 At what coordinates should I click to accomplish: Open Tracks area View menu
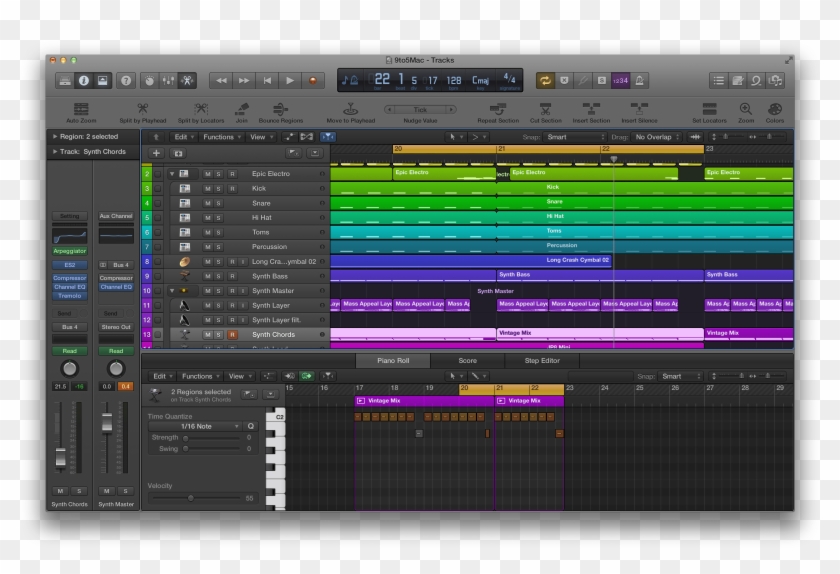pyautogui.click(x=261, y=137)
